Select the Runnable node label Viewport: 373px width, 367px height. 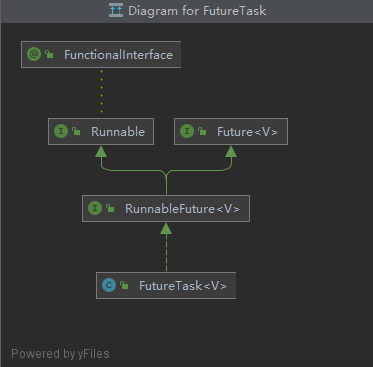118,132
